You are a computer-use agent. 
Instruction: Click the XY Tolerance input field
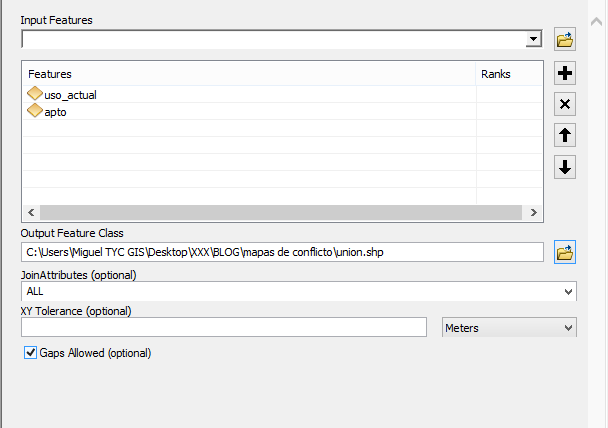(x=224, y=328)
